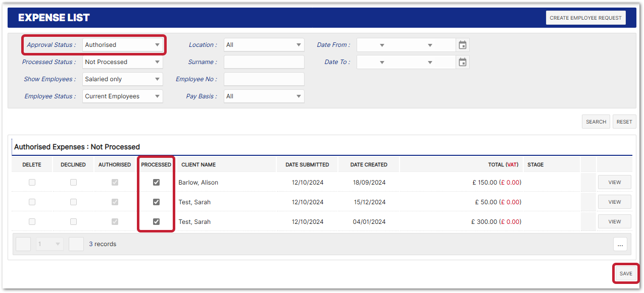Sort by the Client Name column header
This screenshot has width=644, height=293.
199,165
